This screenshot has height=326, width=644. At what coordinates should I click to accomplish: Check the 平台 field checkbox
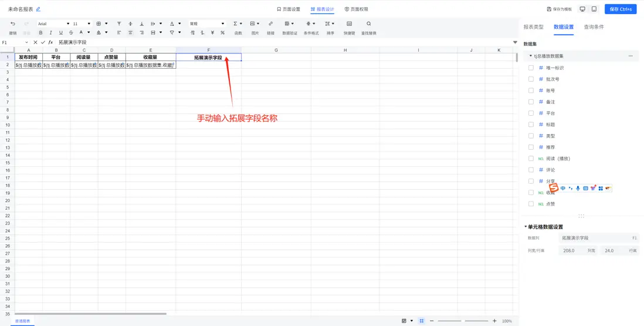[531, 113]
